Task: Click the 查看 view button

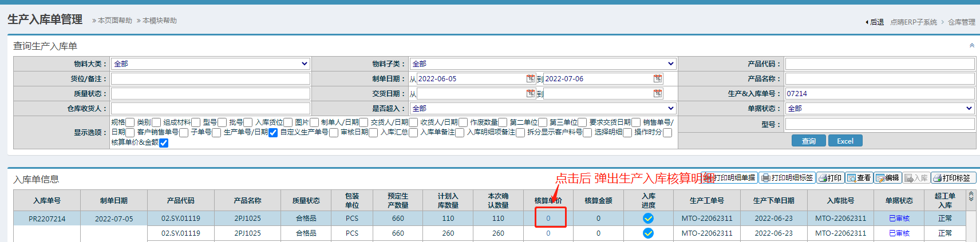Action: coord(859,178)
